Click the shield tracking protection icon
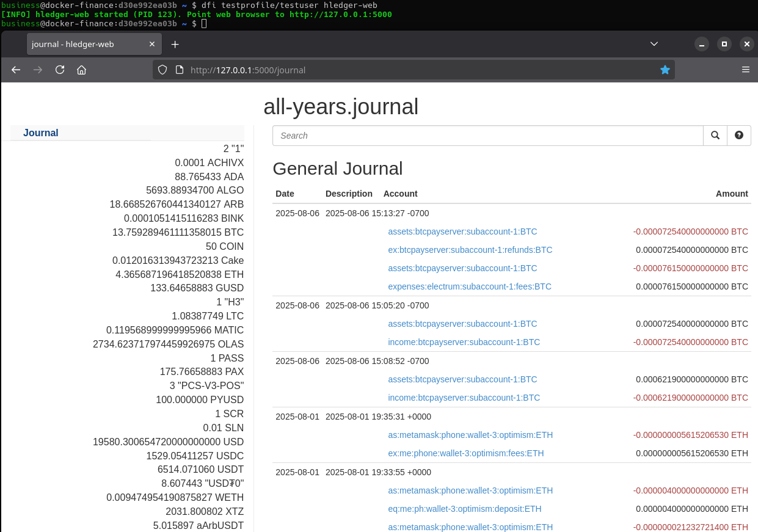 [162, 70]
